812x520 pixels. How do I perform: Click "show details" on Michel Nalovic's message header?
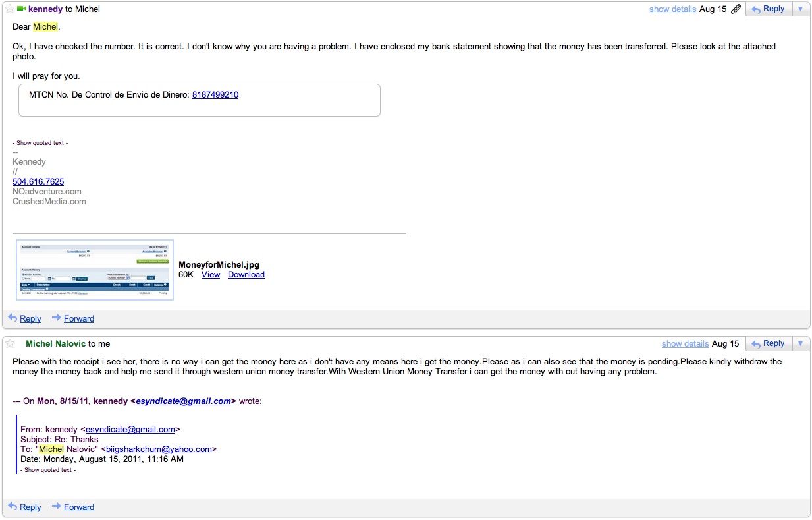coord(685,343)
